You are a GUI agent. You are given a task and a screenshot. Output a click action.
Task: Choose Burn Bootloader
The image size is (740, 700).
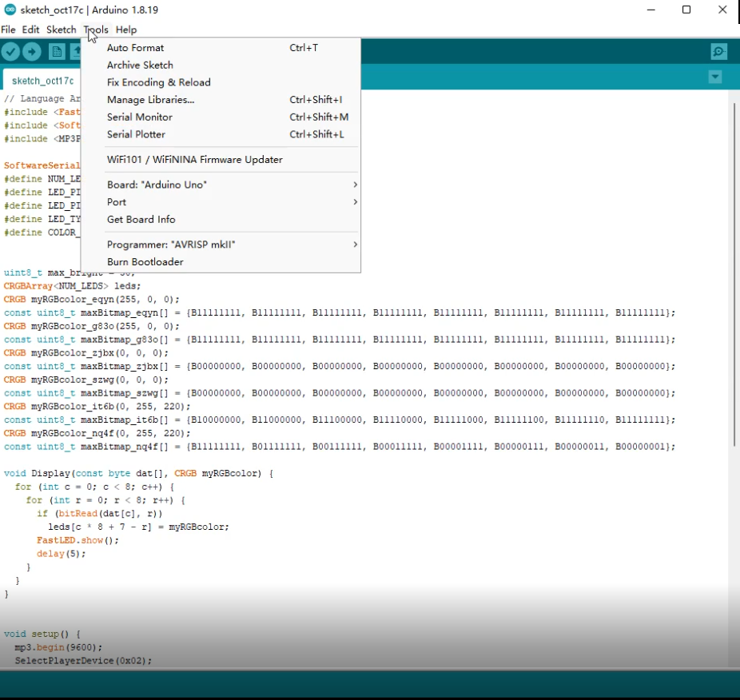pos(145,262)
